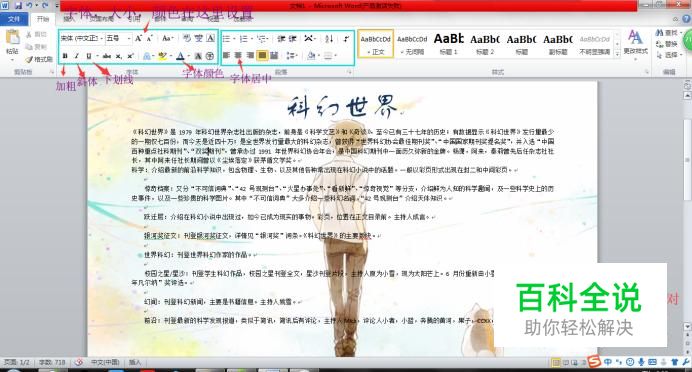The image size is (692, 372).
Task: Select the Normal (正文) style
Action: point(376,44)
